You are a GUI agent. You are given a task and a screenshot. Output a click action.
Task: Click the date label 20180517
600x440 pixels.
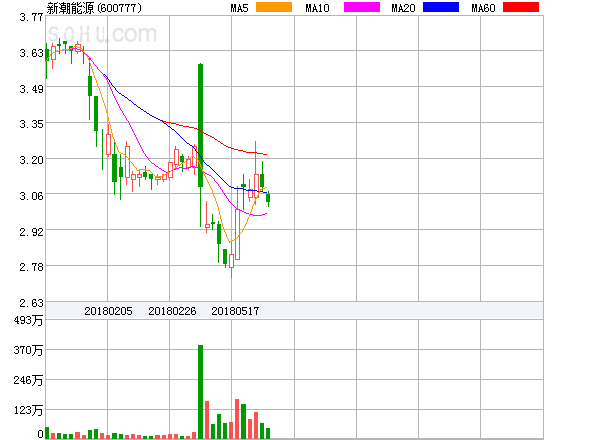235,311
